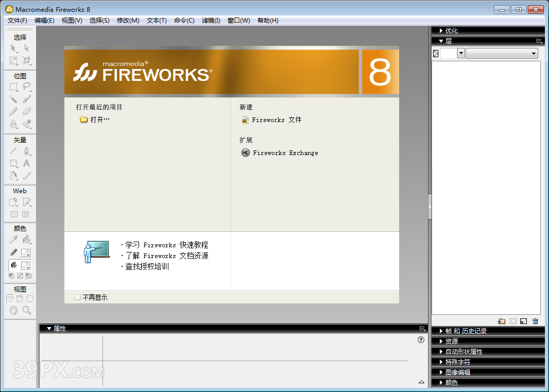Select the Freeform tool
Viewport: 549px width, 392px height.
coord(13,176)
